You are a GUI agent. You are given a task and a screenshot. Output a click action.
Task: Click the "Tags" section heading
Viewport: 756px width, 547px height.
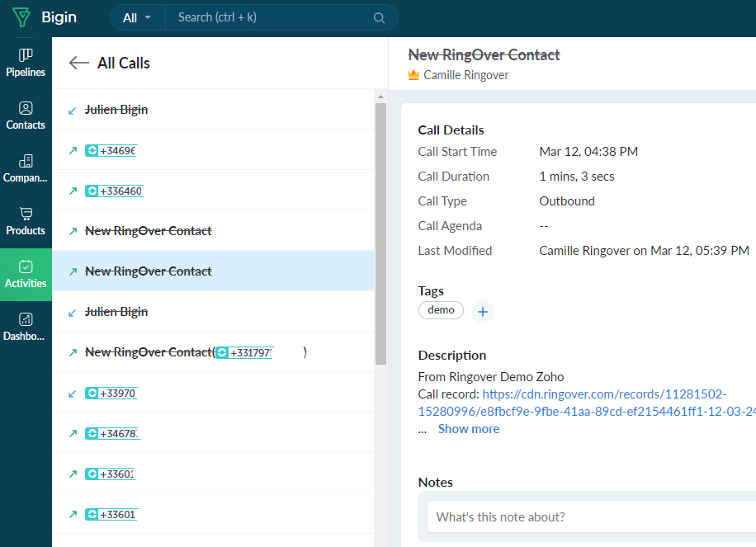(x=431, y=291)
